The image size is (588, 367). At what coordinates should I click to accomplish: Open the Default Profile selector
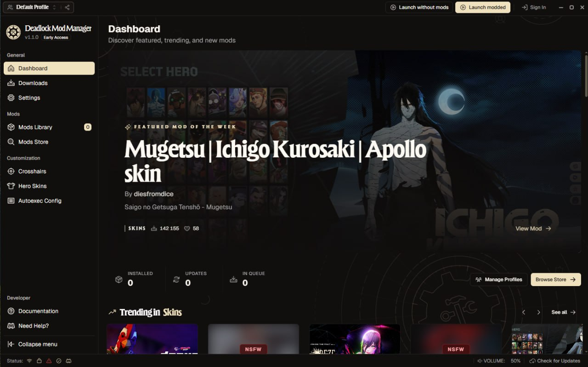pos(32,7)
